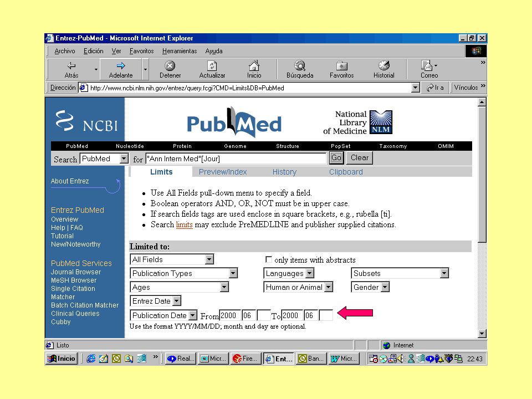Click the Atrás (back) toolbar button

click(71, 70)
